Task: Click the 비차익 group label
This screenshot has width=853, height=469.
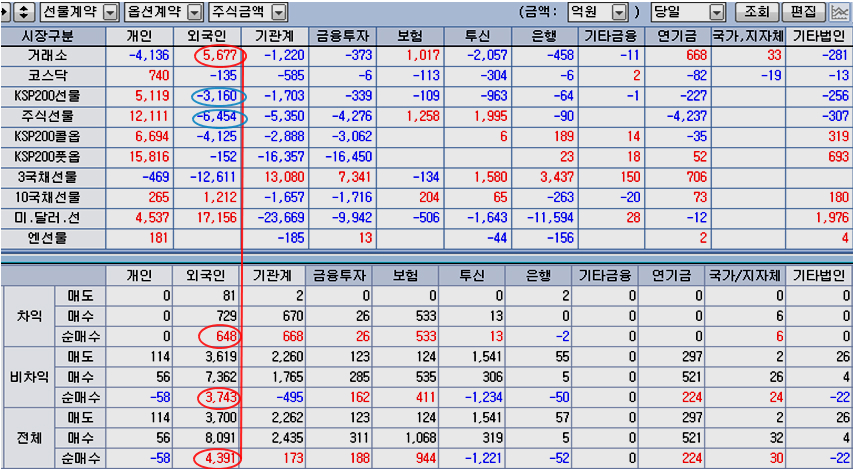Action: (x=27, y=376)
